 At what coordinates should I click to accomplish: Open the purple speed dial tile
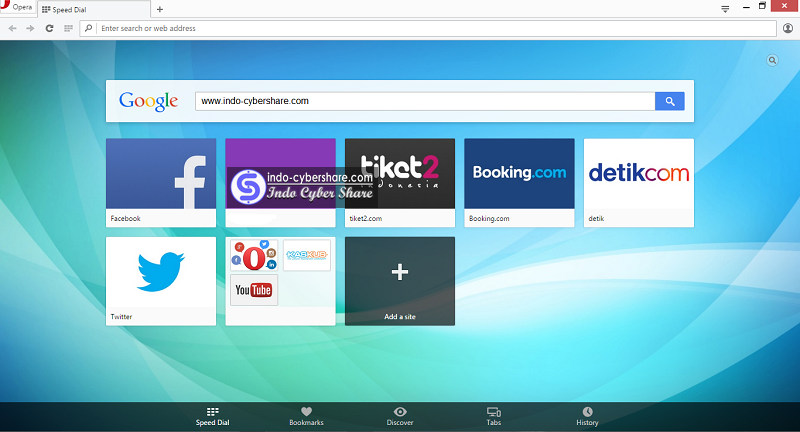280,183
